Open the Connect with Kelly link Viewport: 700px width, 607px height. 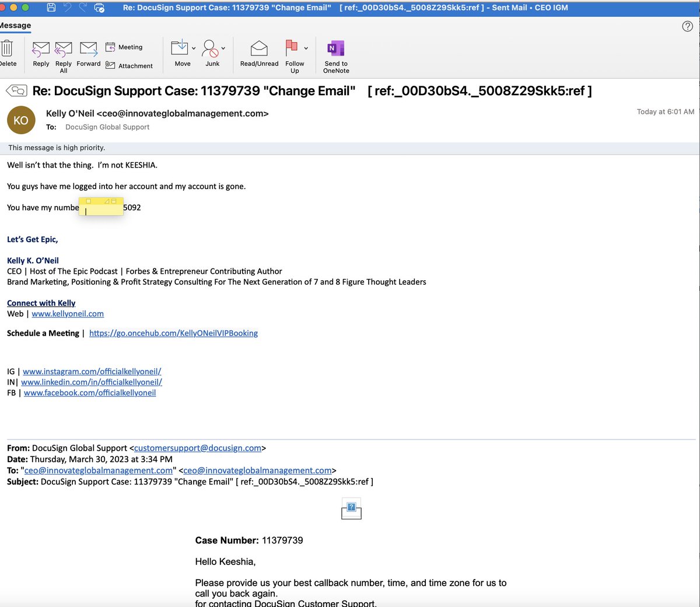pyautogui.click(x=41, y=303)
